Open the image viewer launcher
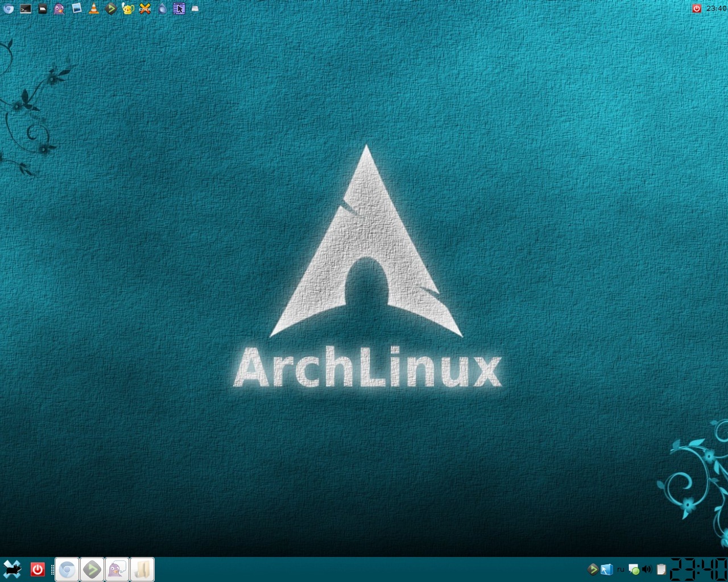Viewport: 728px width, 582px height. pyautogui.click(x=77, y=9)
